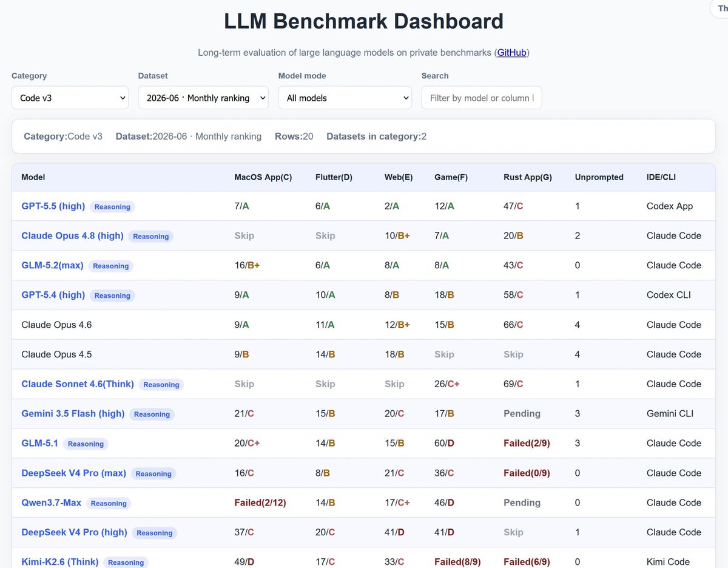
Task: Click the Codex App cell in the GPT-5.5 row
Action: (x=670, y=206)
